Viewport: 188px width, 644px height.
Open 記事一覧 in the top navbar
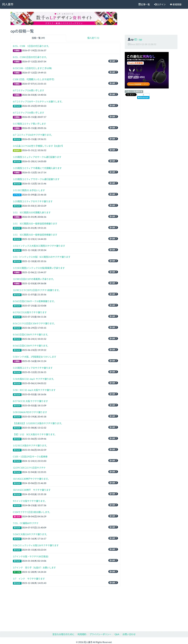pos(144,5)
